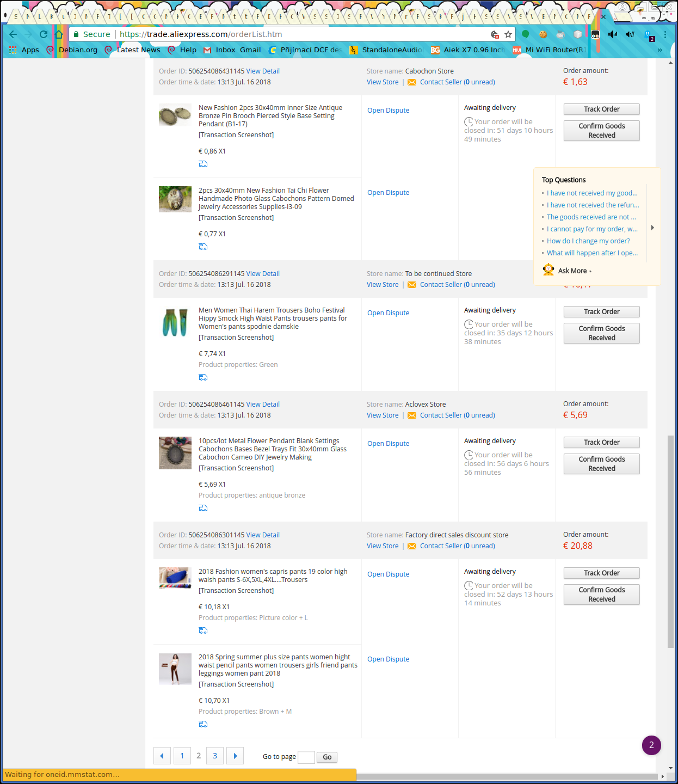Track Order for the Thai Harem Trousers order
The image size is (678, 784).
(x=602, y=311)
